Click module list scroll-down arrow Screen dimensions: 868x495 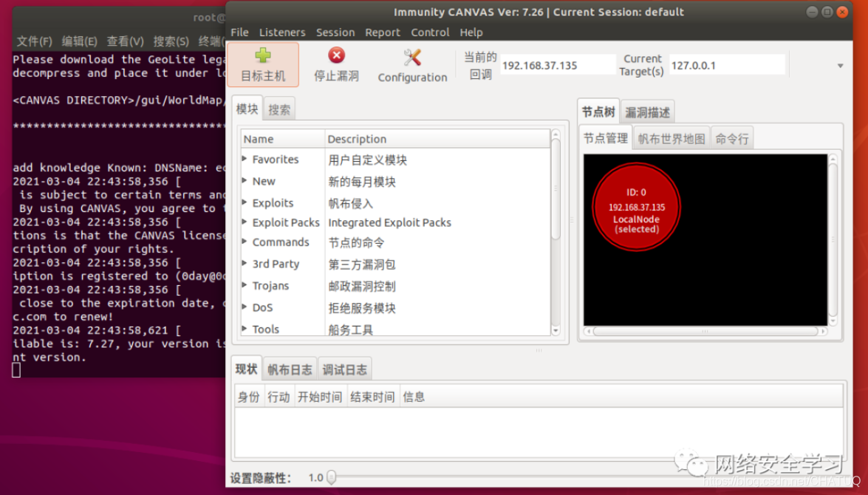tap(556, 330)
